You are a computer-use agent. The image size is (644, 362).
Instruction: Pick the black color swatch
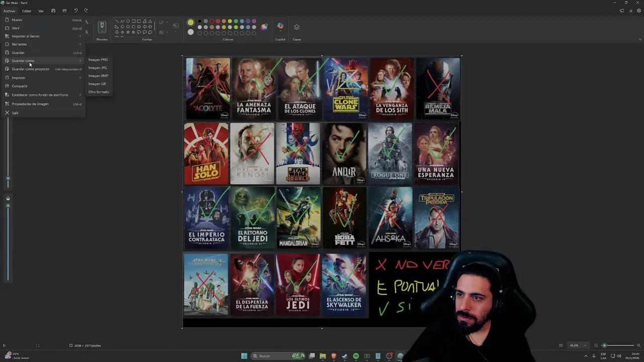200,22
